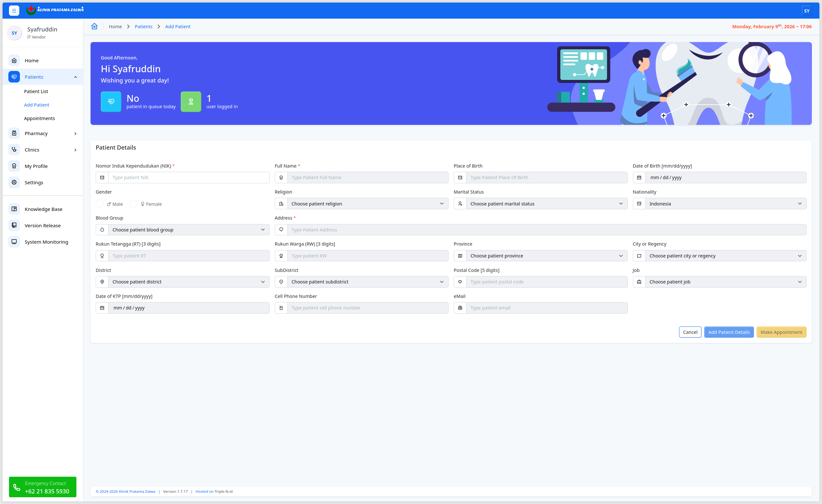
Task: Open the Pharmacy sidebar icon
Action: coord(14,134)
